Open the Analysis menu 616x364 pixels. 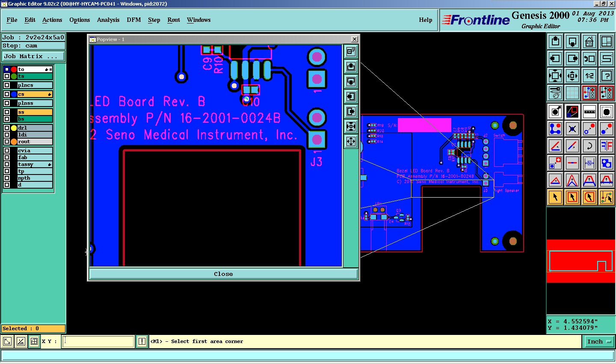point(108,20)
